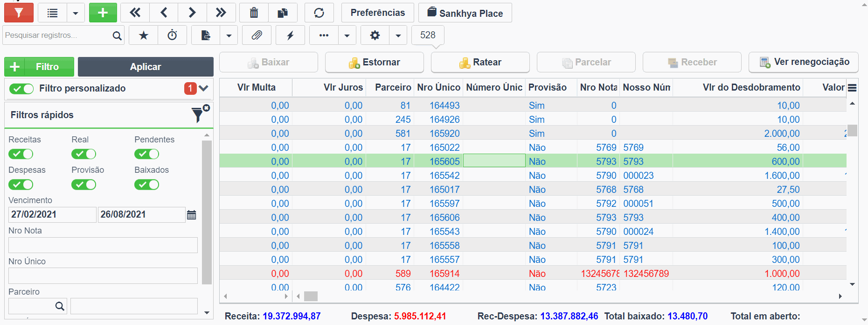This screenshot has height=325, width=868.
Task: Sort by Vlr Multa column header
Action: 256,87
